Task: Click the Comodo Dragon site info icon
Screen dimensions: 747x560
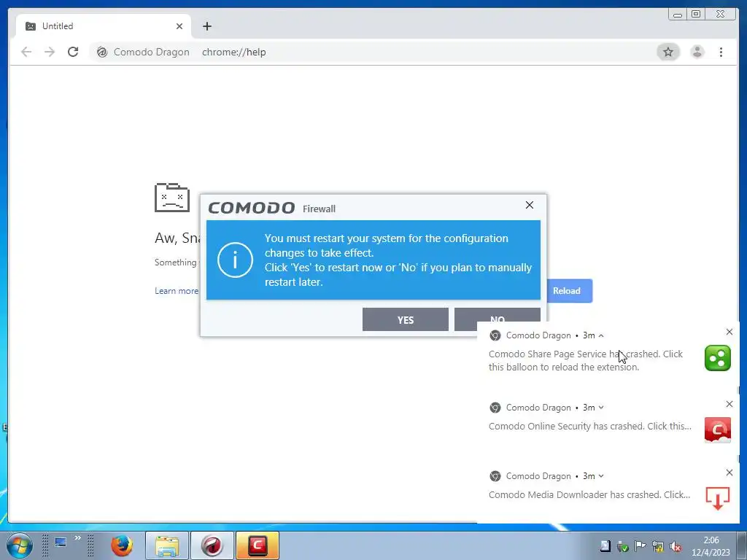Action: 102,52
